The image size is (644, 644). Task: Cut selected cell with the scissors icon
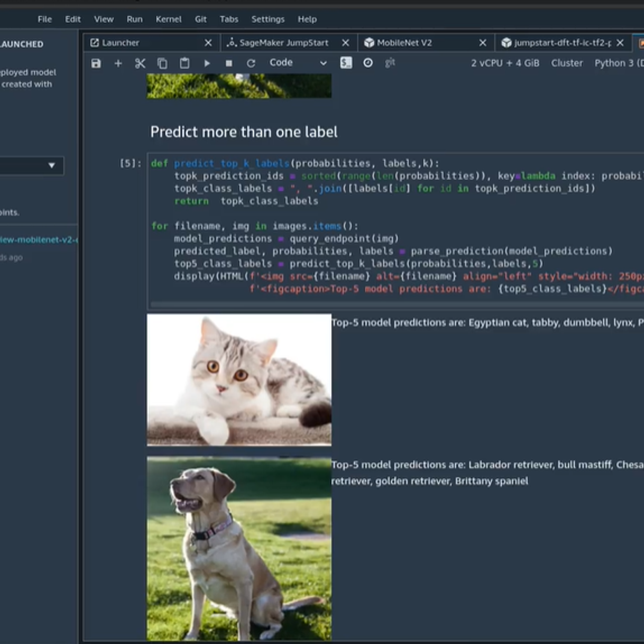[x=140, y=63]
